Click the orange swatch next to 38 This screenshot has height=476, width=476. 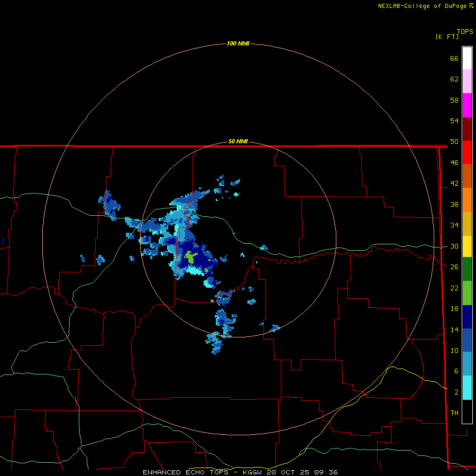[467, 200]
